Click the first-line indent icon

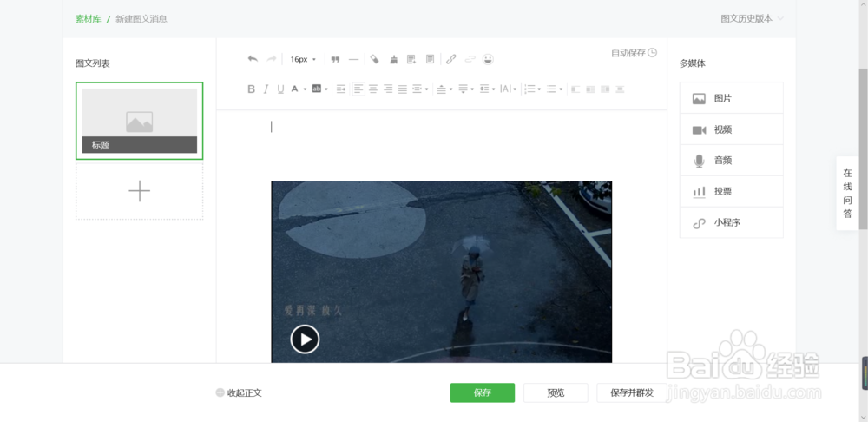[x=341, y=89]
